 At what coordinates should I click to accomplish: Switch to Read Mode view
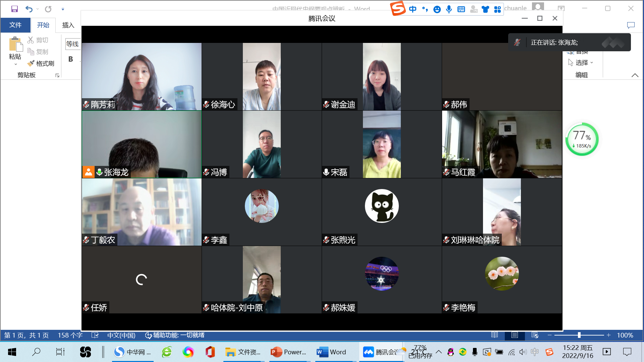point(494,335)
